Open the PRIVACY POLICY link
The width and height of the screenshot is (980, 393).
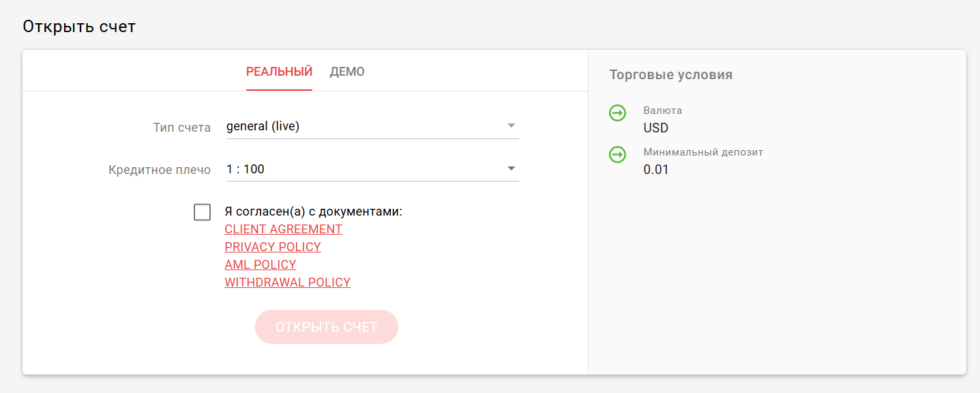(273, 247)
